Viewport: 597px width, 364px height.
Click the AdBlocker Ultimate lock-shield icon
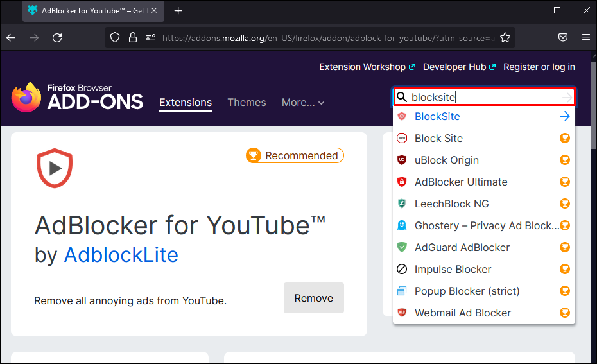[402, 182]
